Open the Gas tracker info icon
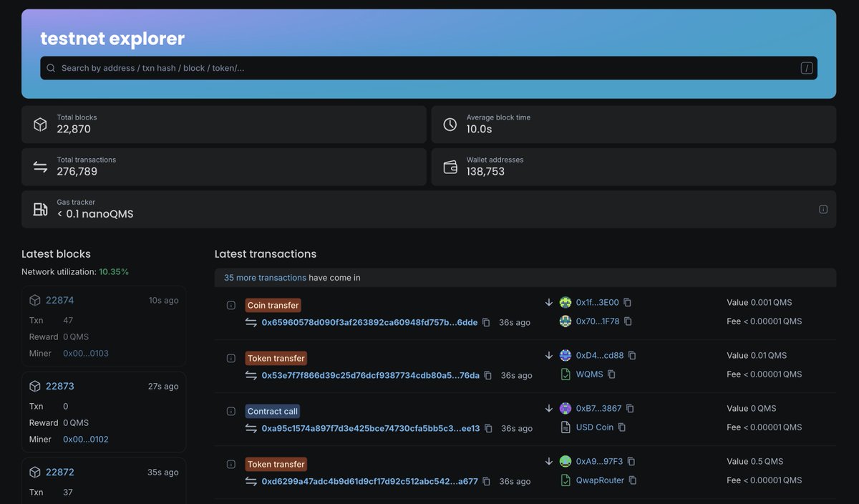859x504 pixels. [823, 209]
